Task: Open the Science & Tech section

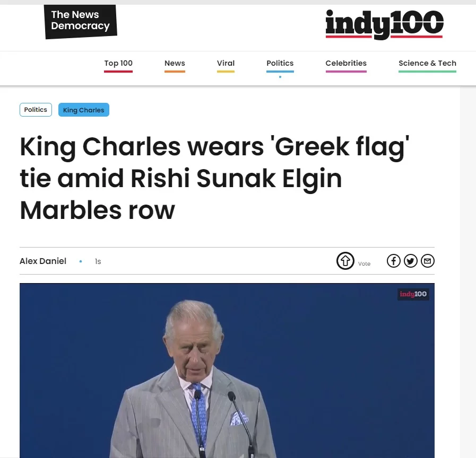Action: click(427, 63)
